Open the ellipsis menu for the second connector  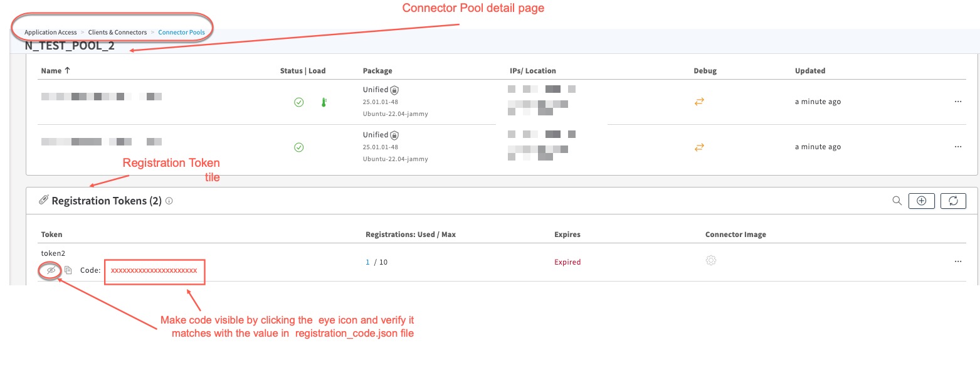[x=957, y=147]
